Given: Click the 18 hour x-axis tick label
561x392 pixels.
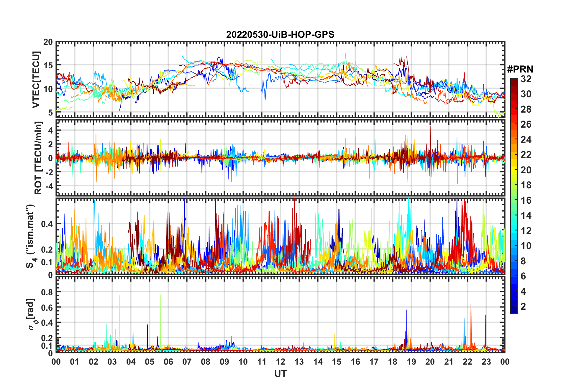Looking at the screenshot, I should pyautogui.click(x=393, y=362).
